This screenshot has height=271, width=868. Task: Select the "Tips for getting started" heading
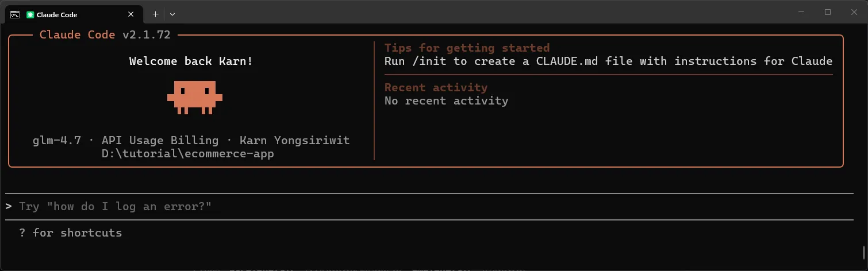pos(467,48)
